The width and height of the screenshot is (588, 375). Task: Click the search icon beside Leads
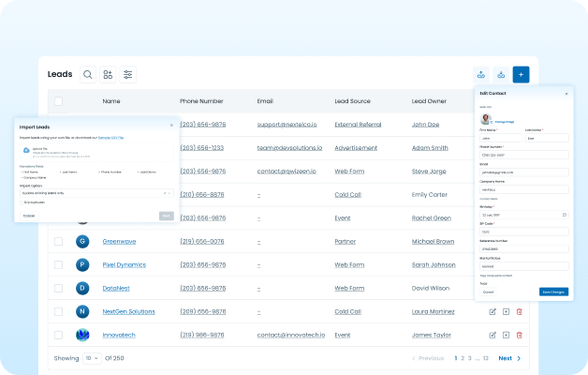(x=87, y=74)
